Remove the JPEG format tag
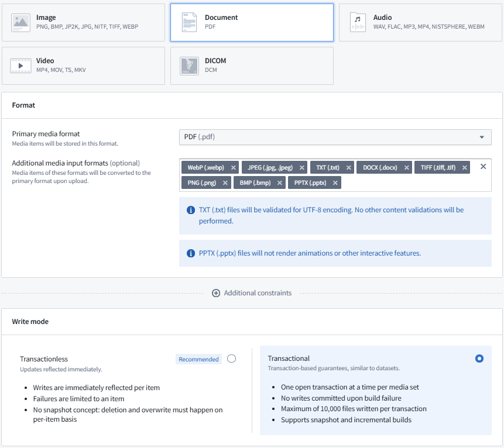Screen dimensions: 504x448 (x=302, y=168)
